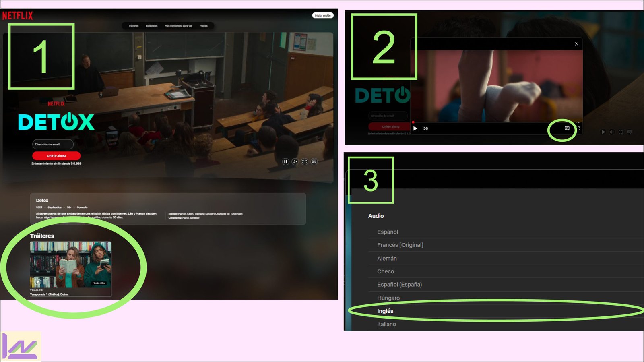Click the dimmed play icon behind the trailer popup
Image resolution: width=644 pixels, height=362 pixels.
603,132
